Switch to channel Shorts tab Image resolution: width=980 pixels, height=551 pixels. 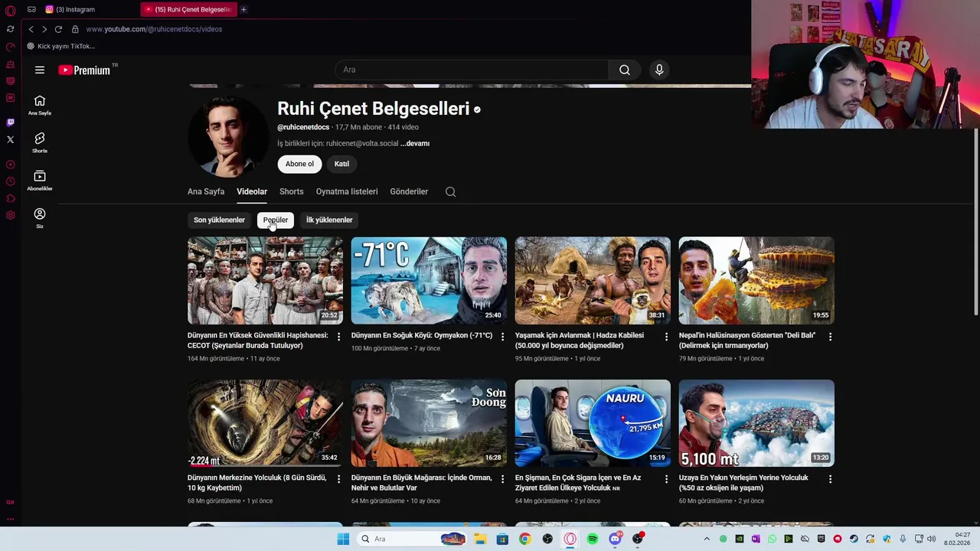(291, 191)
